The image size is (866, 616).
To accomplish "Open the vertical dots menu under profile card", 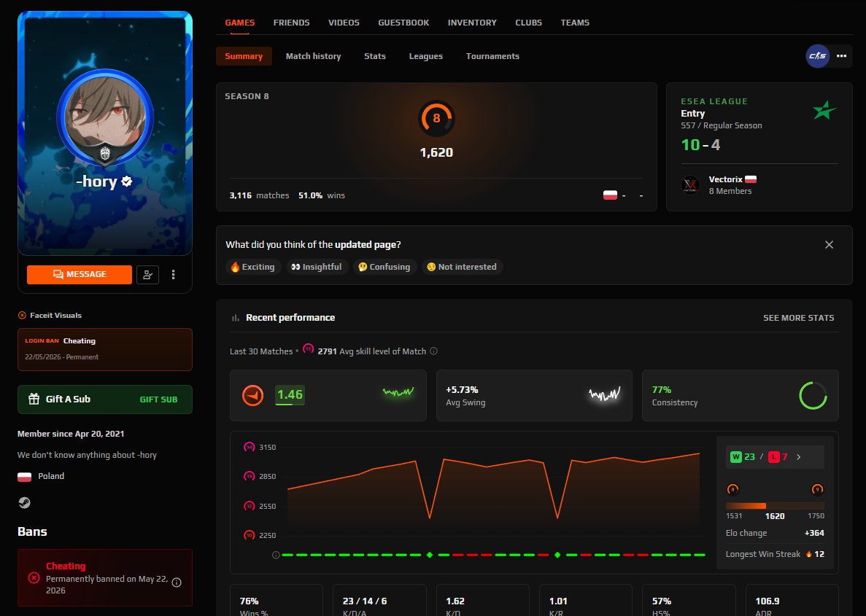I will click(x=174, y=274).
